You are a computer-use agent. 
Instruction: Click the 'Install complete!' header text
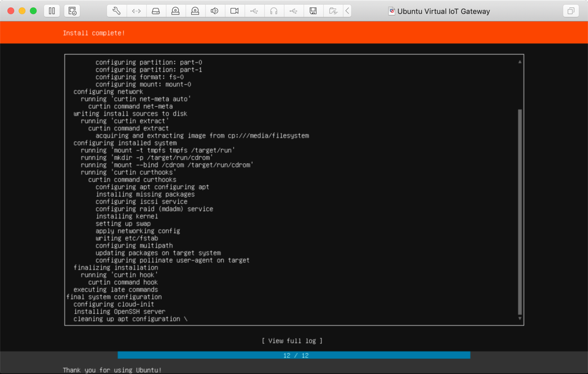[x=94, y=33]
